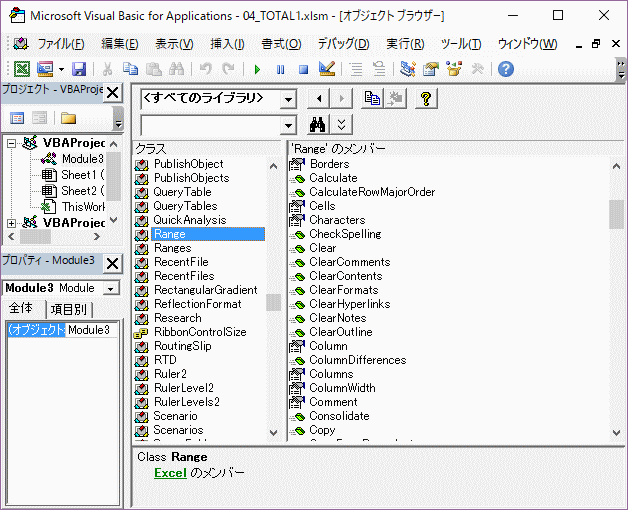628x510 pixels.
Task: Click the Copy toolbar icon
Action: tap(130, 69)
